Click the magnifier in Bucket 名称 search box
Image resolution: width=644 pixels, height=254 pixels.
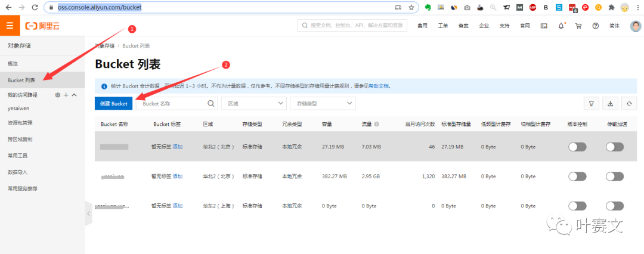point(211,104)
